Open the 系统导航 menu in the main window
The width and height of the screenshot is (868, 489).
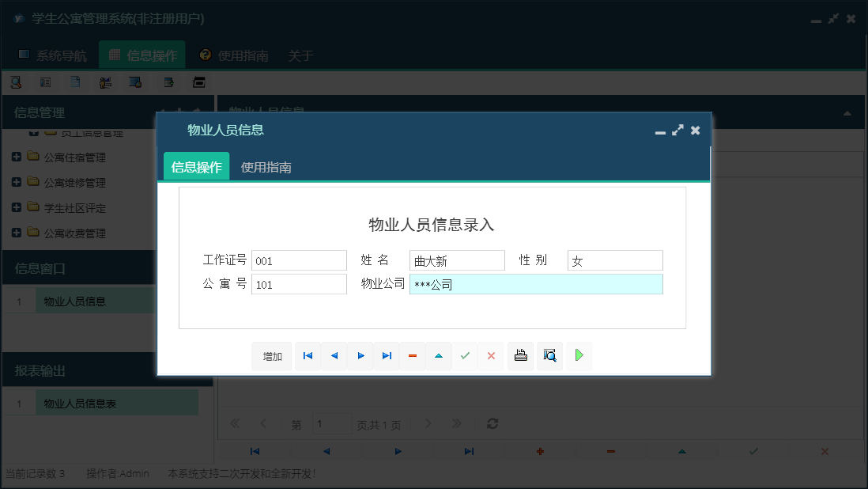(55, 55)
